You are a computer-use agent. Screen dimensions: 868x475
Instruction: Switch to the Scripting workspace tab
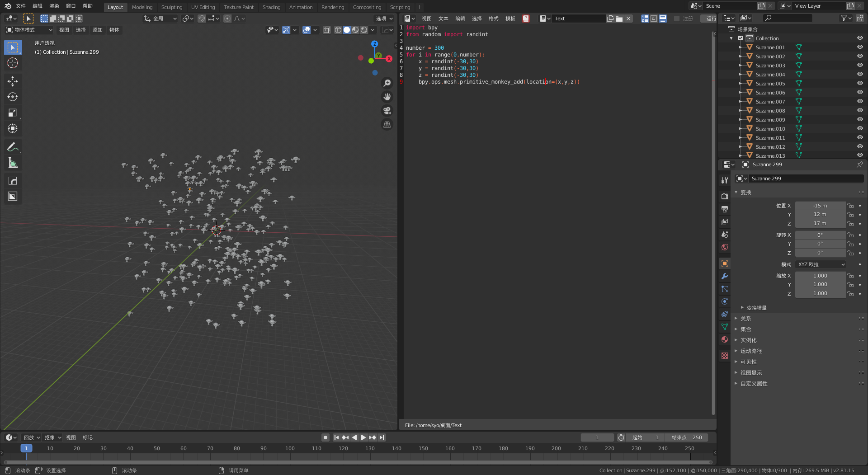coord(400,7)
